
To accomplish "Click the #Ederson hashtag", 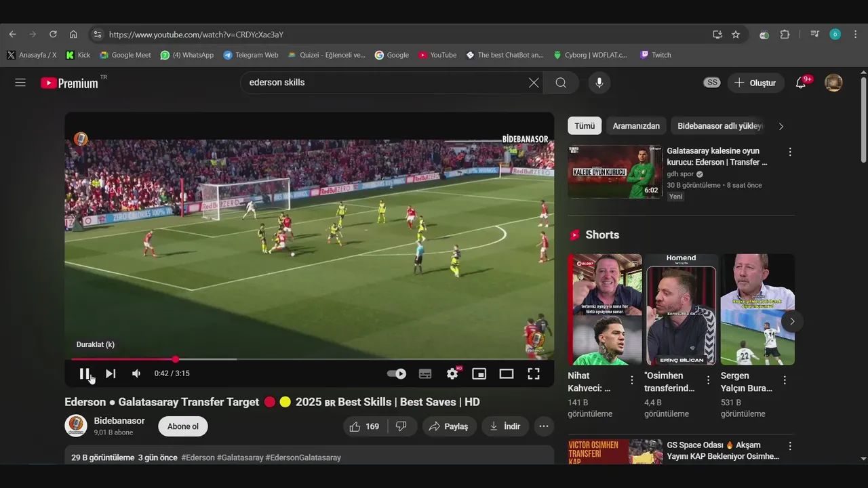I will point(198,457).
